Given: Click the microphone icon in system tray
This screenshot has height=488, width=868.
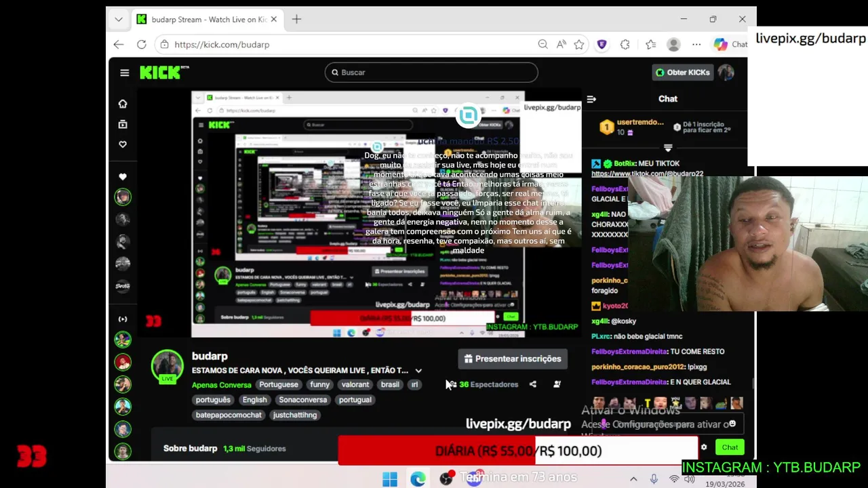Looking at the screenshot, I should (x=654, y=479).
